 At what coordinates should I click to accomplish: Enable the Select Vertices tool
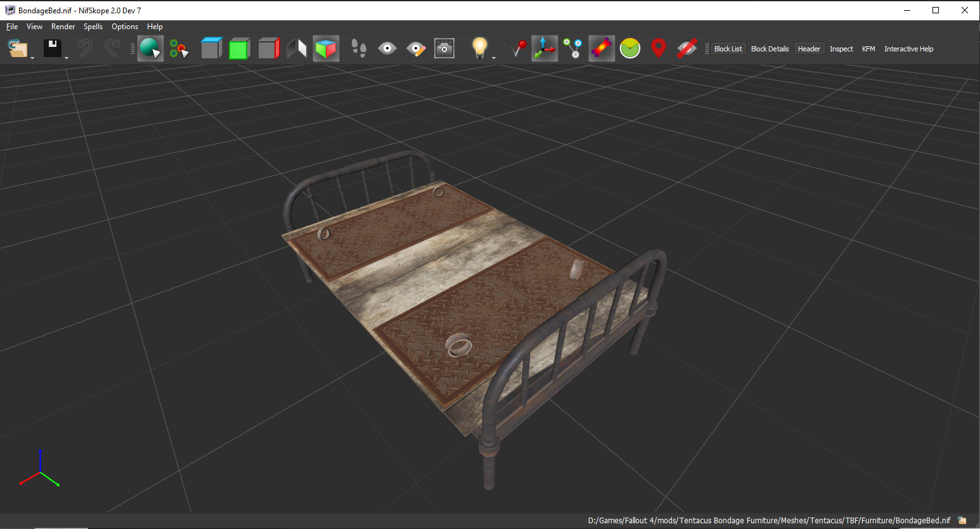(179, 49)
